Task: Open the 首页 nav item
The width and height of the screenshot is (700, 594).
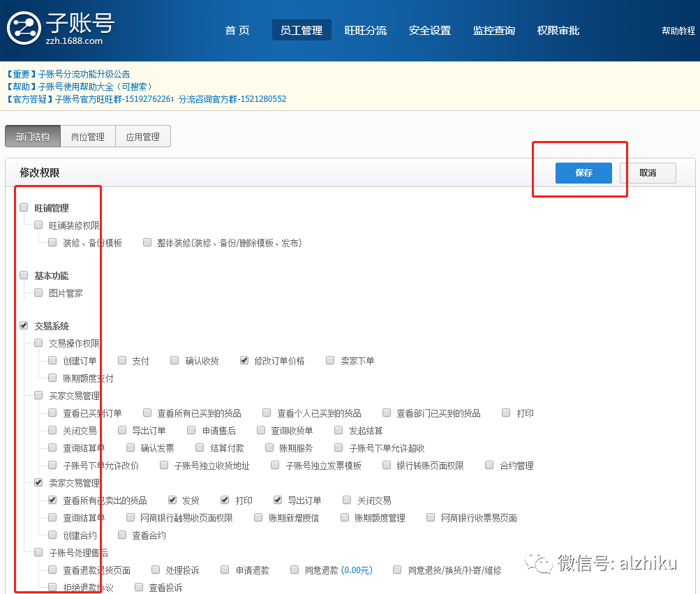Action: (x=237, y=31)
